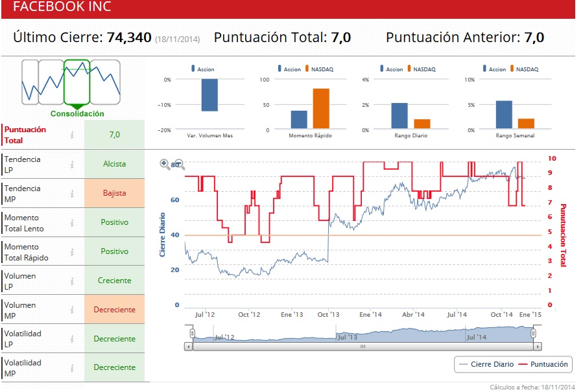Click the Creciente value cell
Viewport: 583px width, 392px height.
tap(115, 281)
